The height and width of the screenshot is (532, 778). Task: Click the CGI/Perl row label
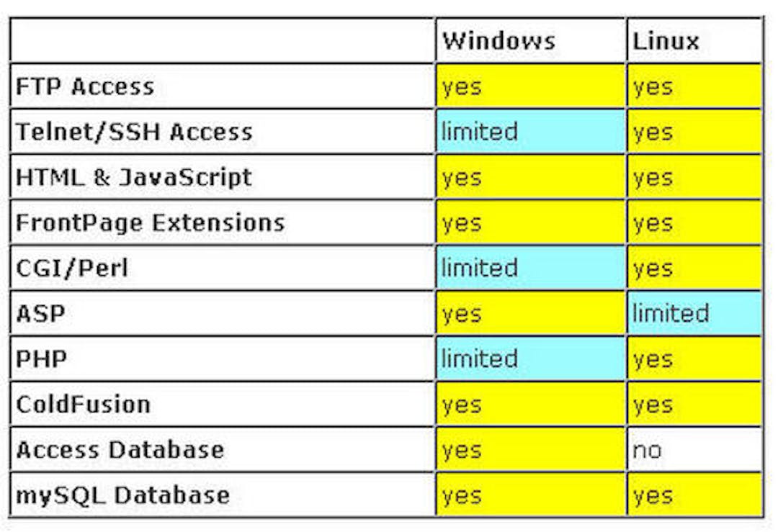coord(72,268)
